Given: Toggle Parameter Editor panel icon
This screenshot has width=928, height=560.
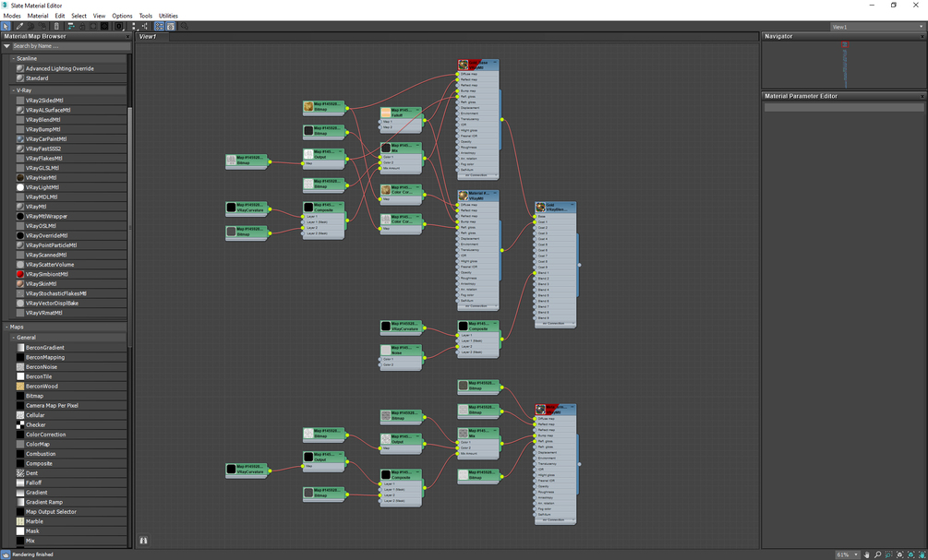Looking at the screenshot, I should coord(171,27).
